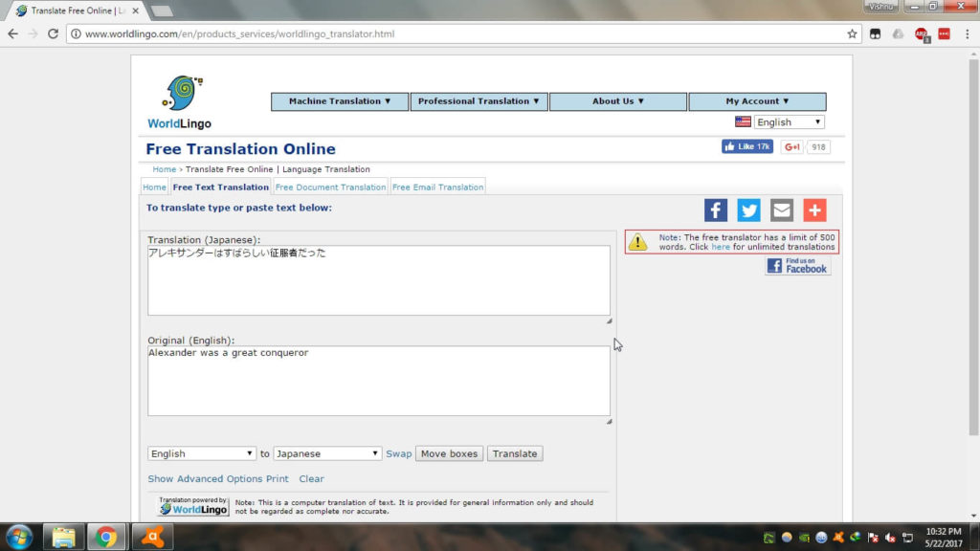Swap the source and target languages
Screen dimensions: 980x551
399,453
